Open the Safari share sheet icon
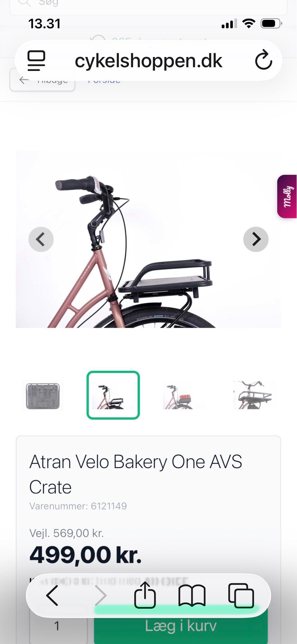 coord(145,595)
